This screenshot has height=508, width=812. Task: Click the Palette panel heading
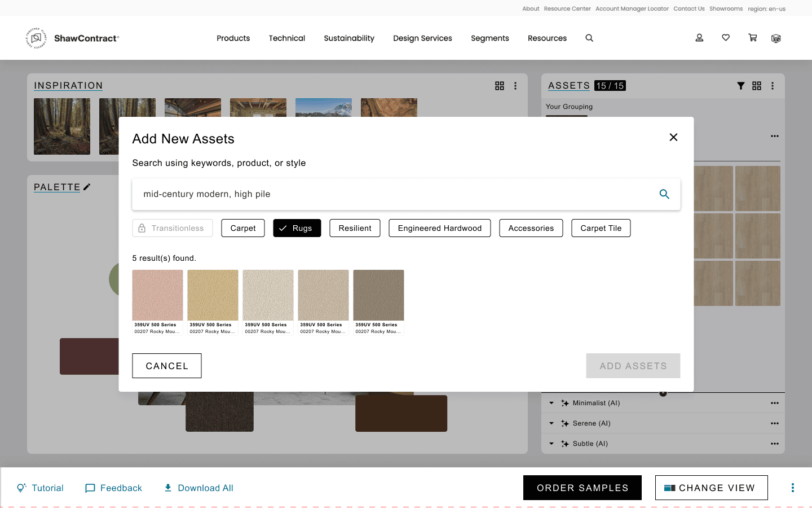[57, 187]
